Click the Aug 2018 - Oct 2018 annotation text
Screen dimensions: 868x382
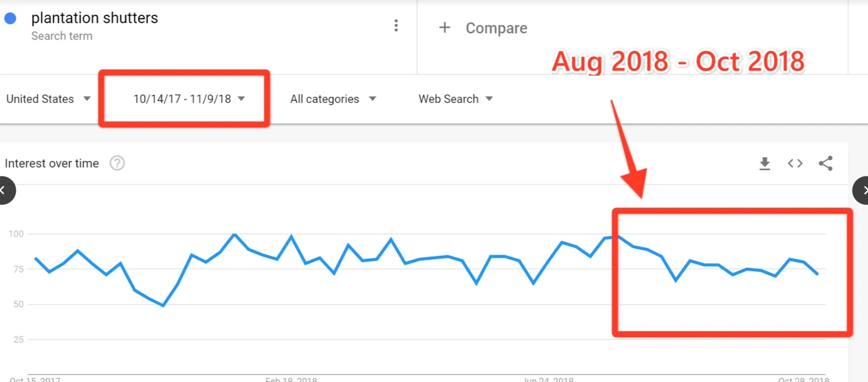click(678, 61)
